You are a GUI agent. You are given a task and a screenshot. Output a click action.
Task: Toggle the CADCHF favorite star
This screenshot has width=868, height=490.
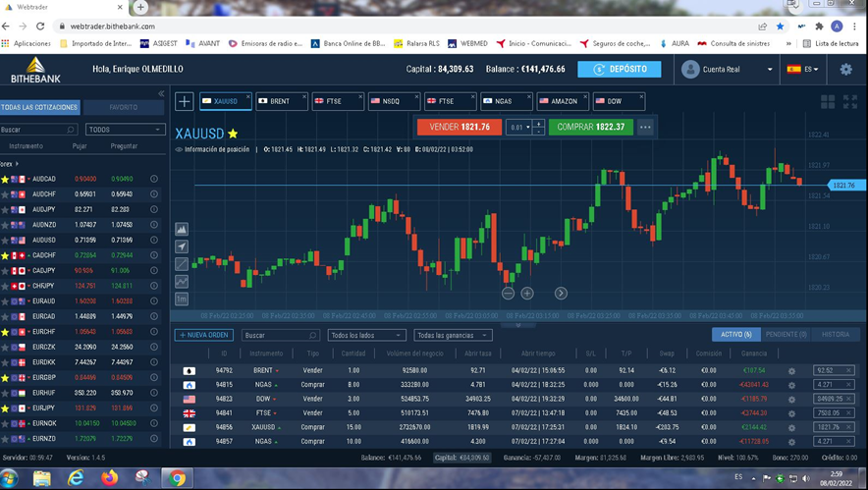[x=5, y=255]
